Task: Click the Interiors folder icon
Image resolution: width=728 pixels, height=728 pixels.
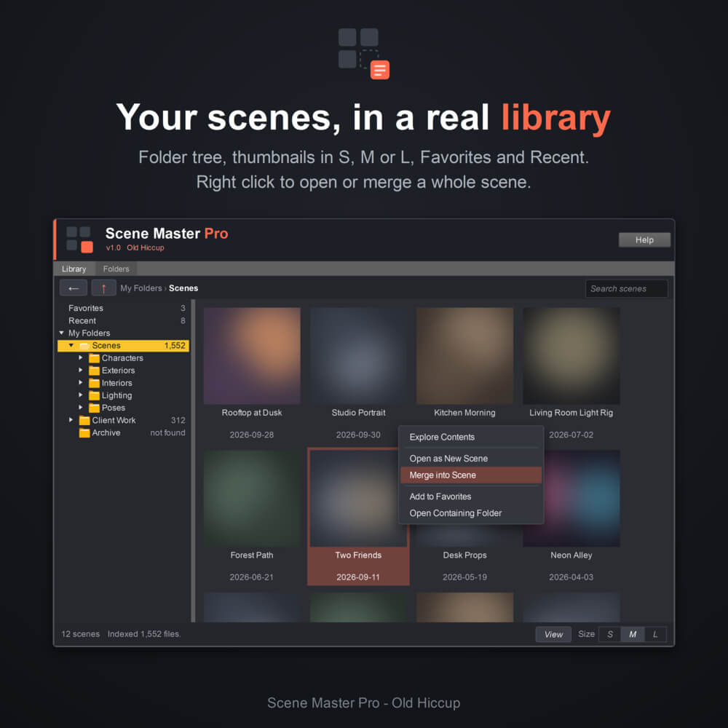Action: tap(94, 383)
